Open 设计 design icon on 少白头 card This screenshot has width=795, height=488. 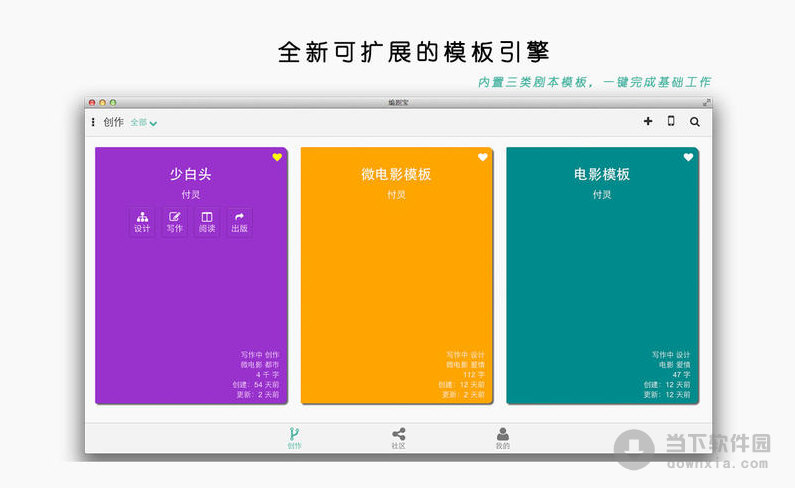142,221
